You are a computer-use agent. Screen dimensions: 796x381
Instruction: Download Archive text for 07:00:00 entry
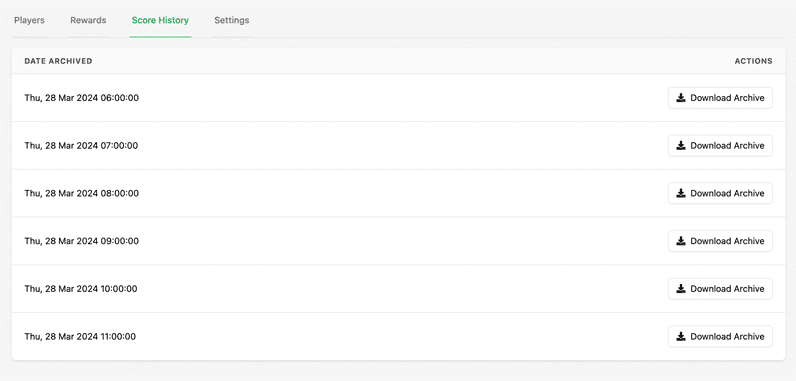coord(727,146)
